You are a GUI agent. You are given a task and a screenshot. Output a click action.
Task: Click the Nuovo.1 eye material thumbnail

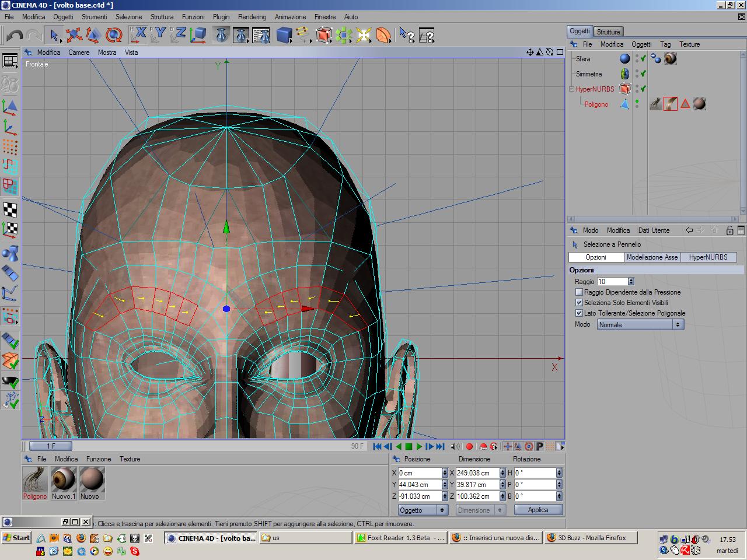tap(64, 480)
